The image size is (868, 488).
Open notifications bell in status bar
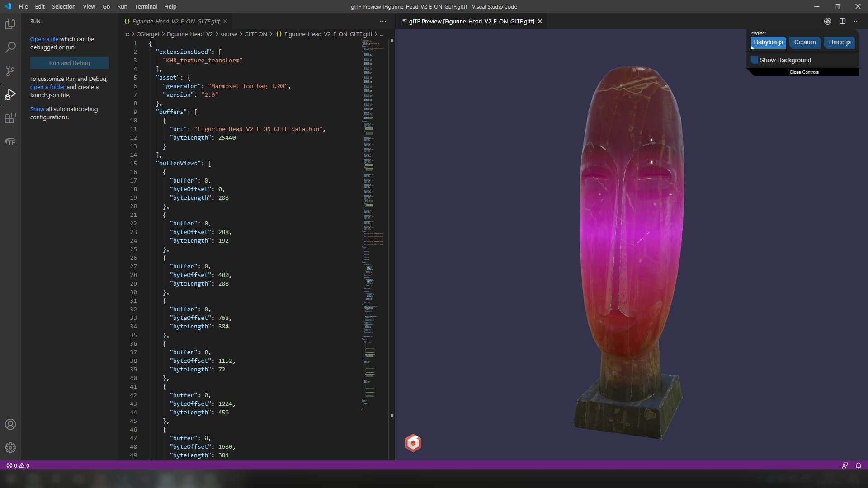click(859, 465)
